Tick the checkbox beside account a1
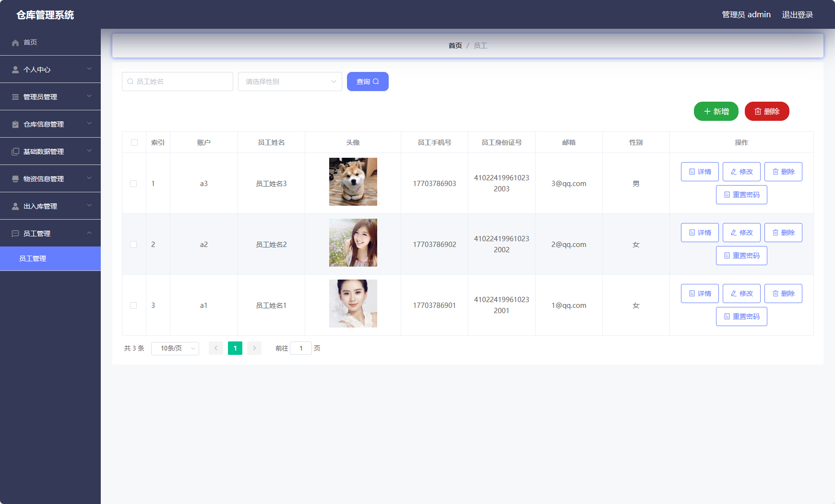Viewport: 835px width, 504px height. coord(133,305)
